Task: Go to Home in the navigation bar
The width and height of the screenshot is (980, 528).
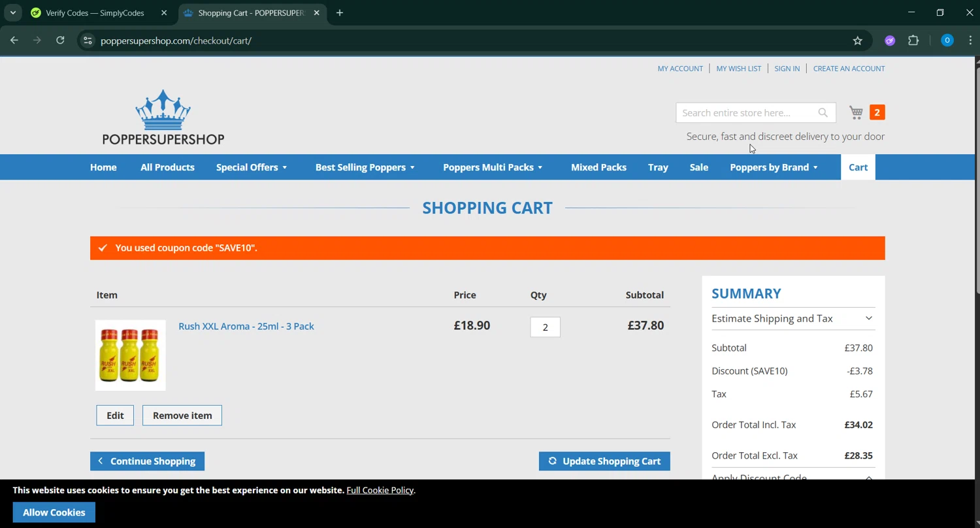Action: [103, 167]
